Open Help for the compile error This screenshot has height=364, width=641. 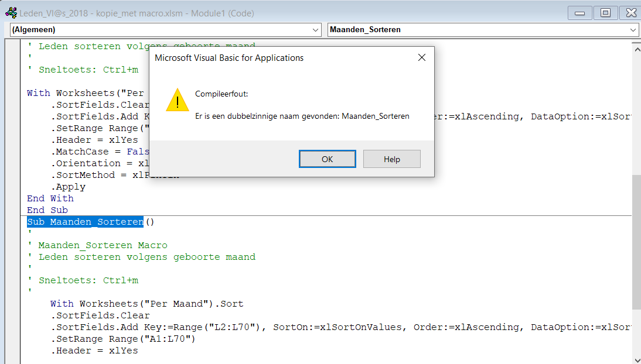tap(391, 159)
